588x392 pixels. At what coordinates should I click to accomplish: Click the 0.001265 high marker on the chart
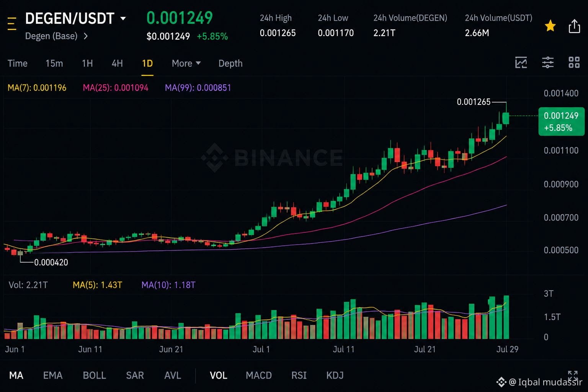(x=474, y=102)
